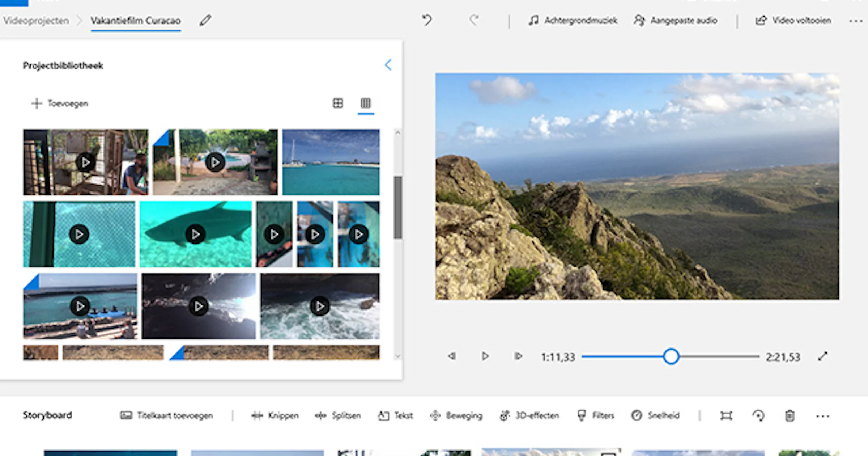
Task: Switch the project library to grid view
Action: [338, 104]
